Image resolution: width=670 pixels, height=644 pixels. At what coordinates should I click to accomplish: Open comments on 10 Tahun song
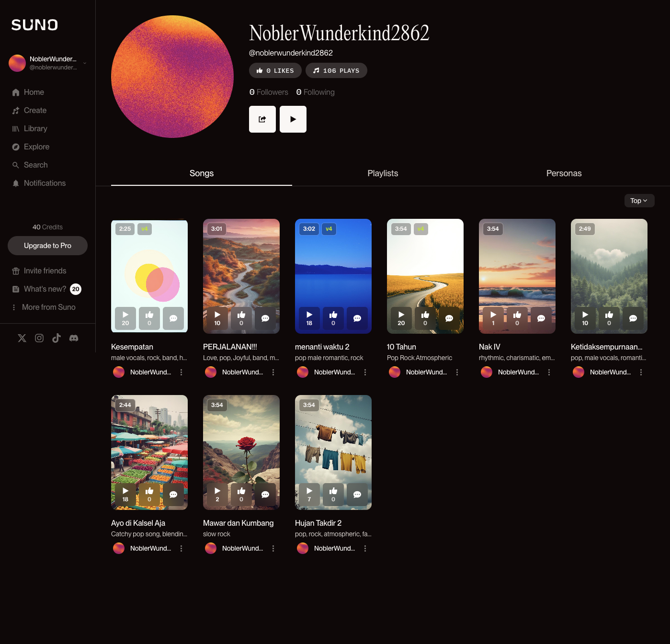[x=449, y=318]
